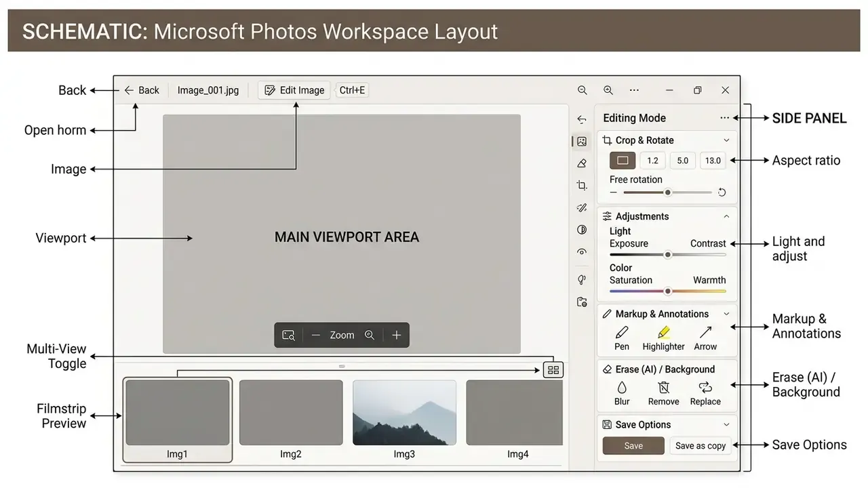Select the Pen markup tool
The image size is (868, 488).
622,338
